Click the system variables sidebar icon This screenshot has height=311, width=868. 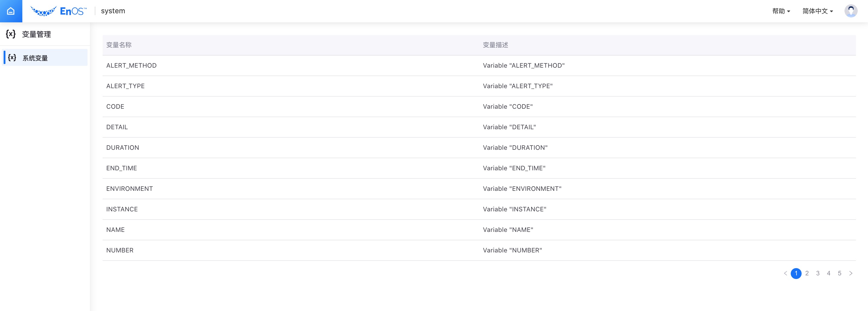click(12, 58)
